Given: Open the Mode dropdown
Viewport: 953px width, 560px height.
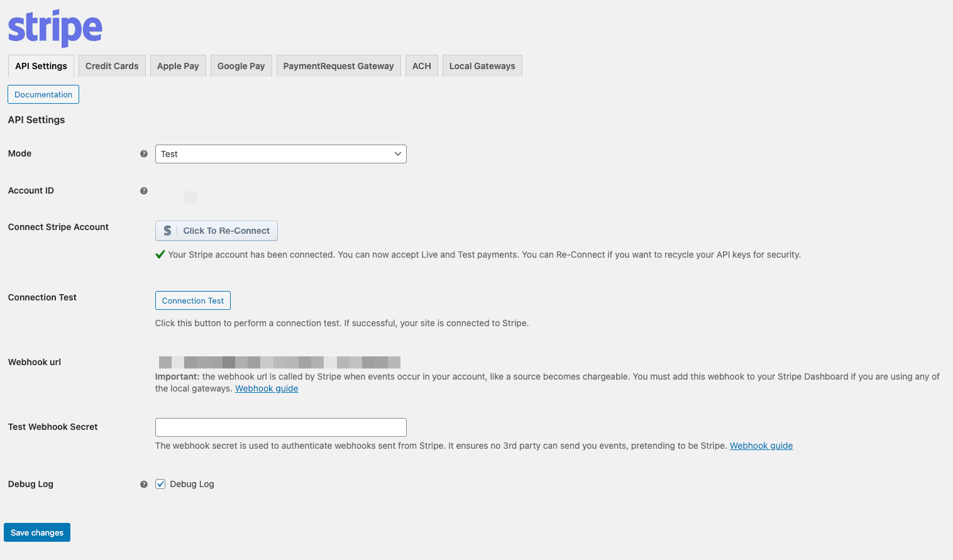Looking at the screenshot, I should pos(281,154).
